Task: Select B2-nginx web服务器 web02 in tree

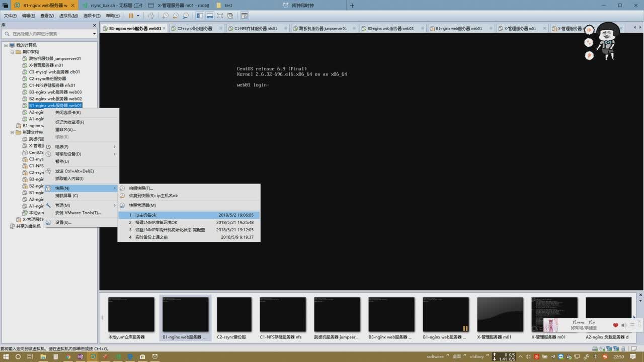Action: pyautogui.click(x=55, y=99)
